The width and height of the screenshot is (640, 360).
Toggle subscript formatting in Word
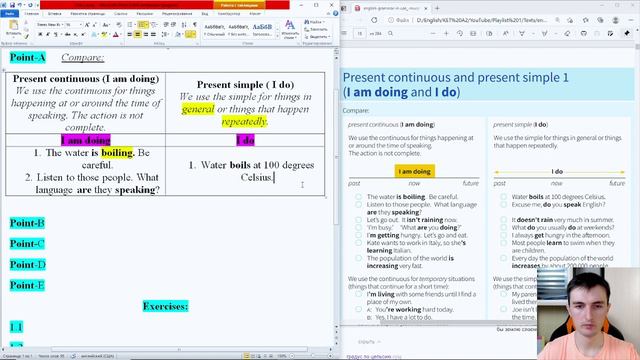coord(76,35)
